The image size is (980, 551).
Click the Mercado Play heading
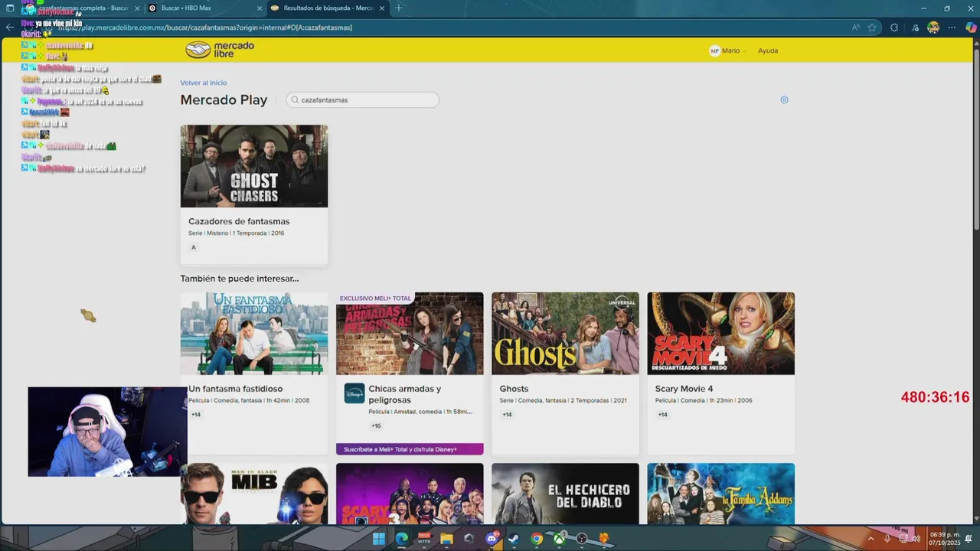(x=224, y=99)
